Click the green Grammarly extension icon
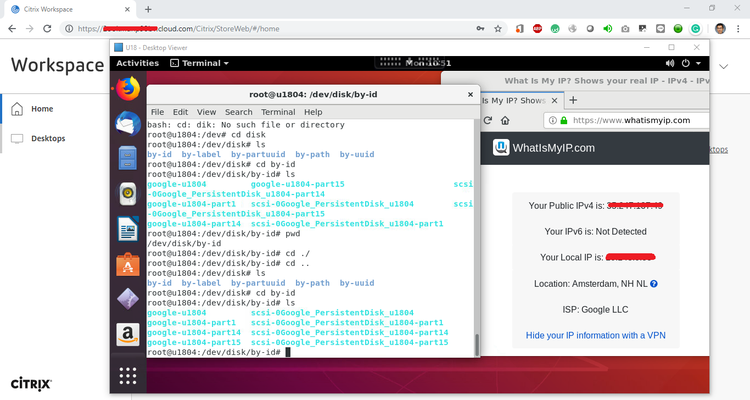This screenshot has width=750, height=400. (695, 29)
